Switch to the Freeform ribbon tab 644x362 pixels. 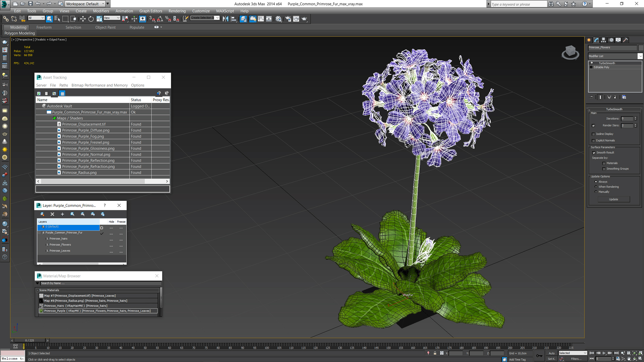point(44,27)
